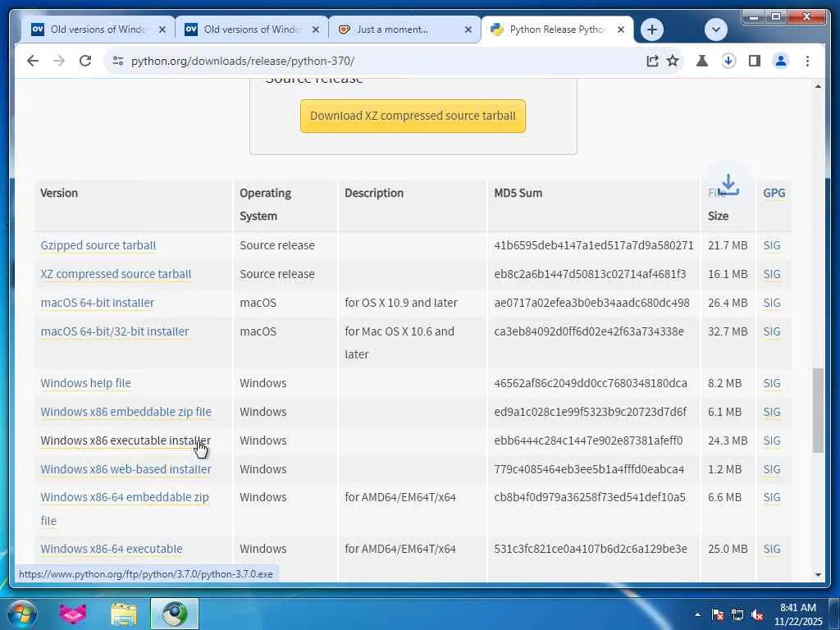
Task: Open SIG for x86-64 embeddable zip file
Action: coord(771,497)
